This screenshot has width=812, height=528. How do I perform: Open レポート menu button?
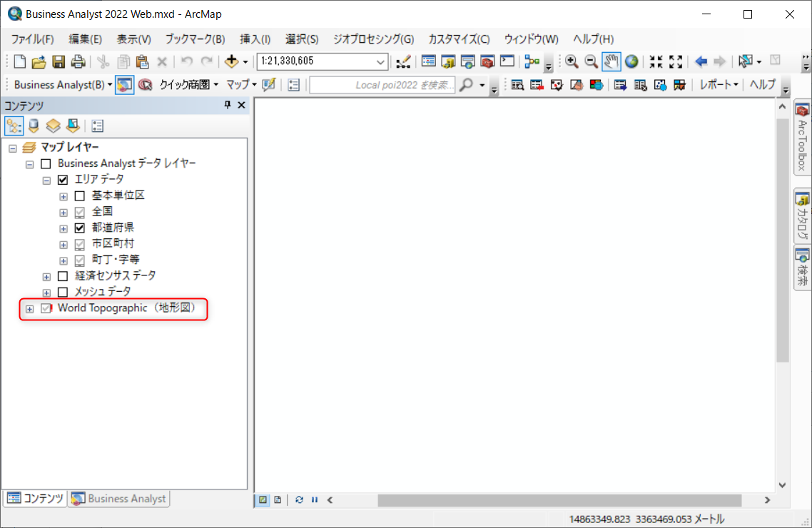tap(719, 85)
